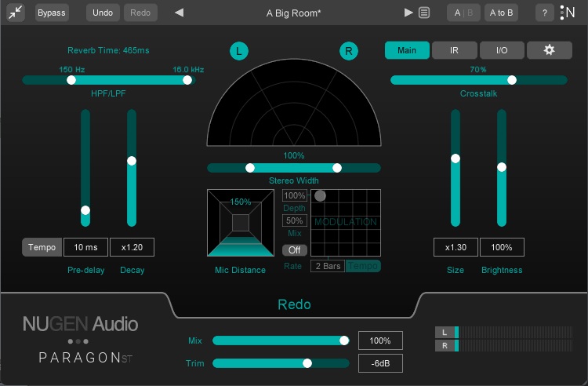This screenshot has width=588, height=386.
Task: Toggle the A|B comparison button
Action: click(463, 13)
